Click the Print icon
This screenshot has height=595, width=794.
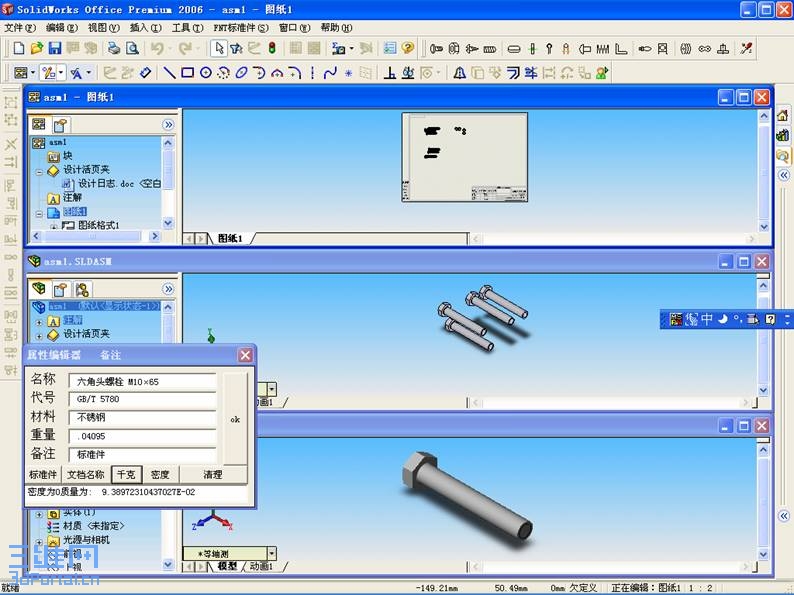click(114, 48)
